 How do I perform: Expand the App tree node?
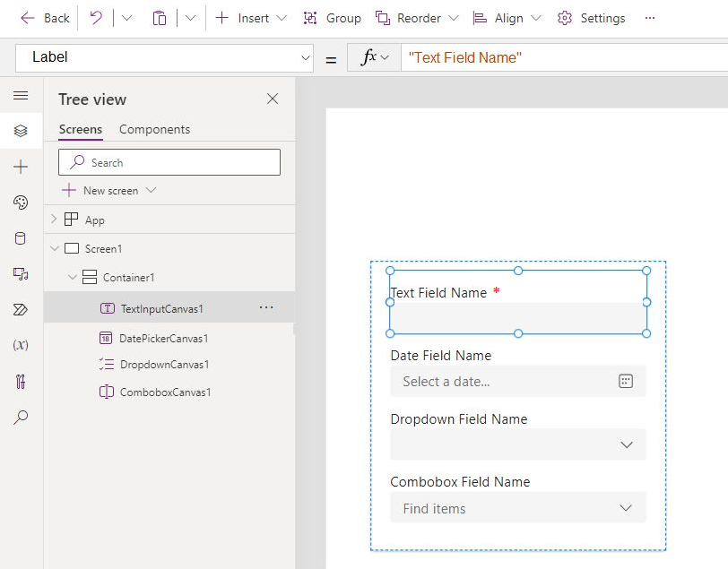54,219
